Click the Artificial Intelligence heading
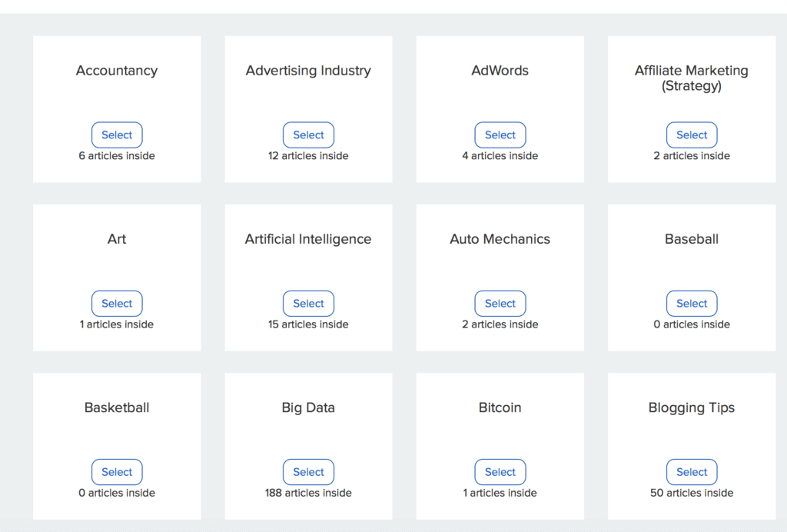The width and height of the screenshot is (787, 532). [308, 239]
